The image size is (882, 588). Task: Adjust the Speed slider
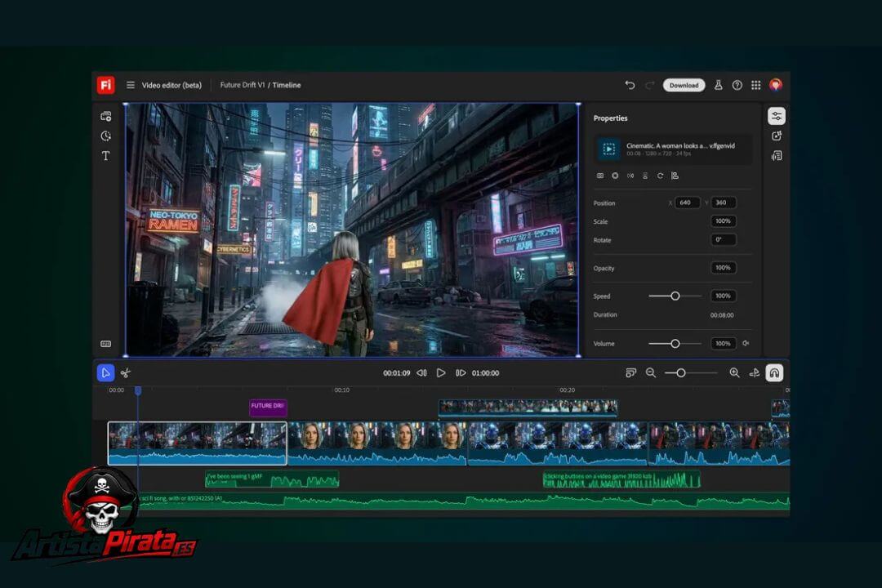point(675,296)
